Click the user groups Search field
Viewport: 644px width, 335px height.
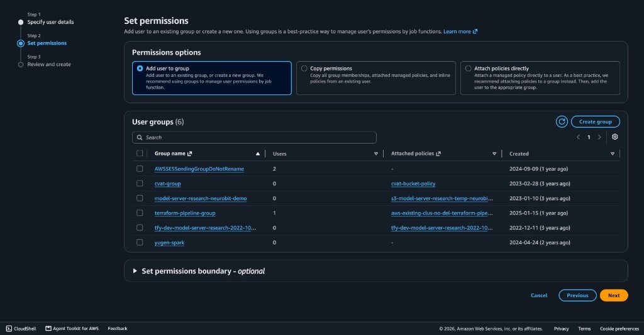point(254,137)
